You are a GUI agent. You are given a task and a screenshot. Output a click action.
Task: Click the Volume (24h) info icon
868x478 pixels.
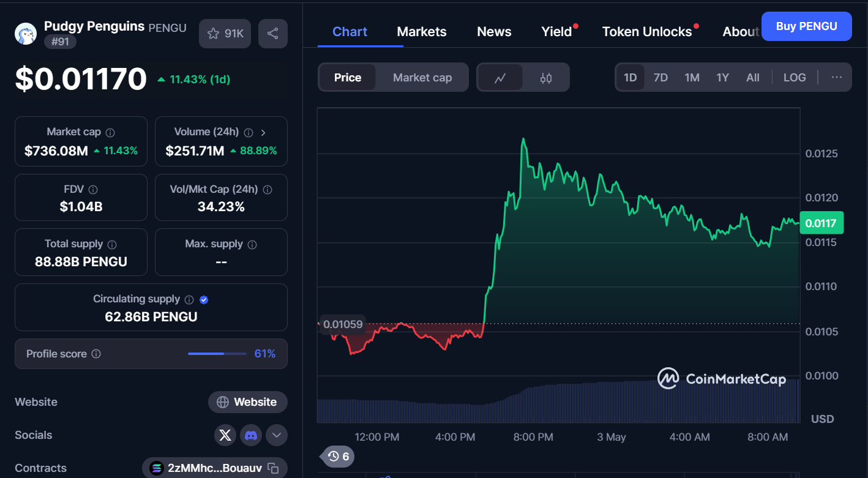tap(249, 132)
